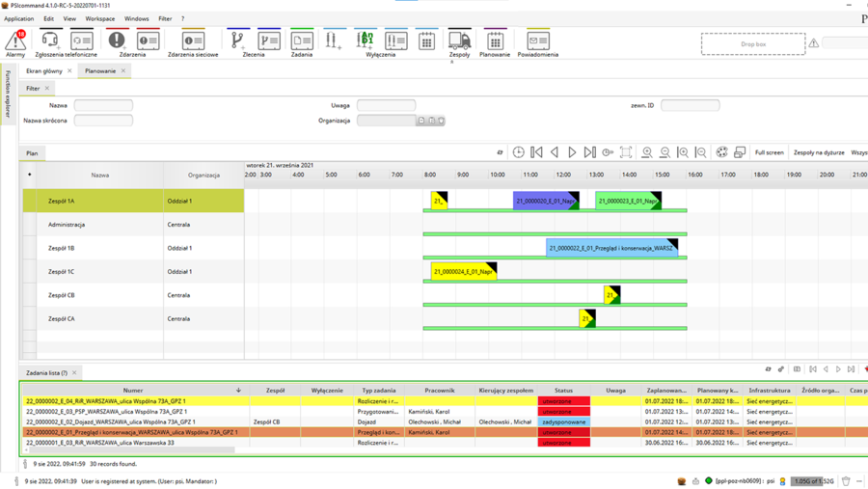Select the Zespół 1B row
Screen dimensions: 868x489
click(133, 248)
